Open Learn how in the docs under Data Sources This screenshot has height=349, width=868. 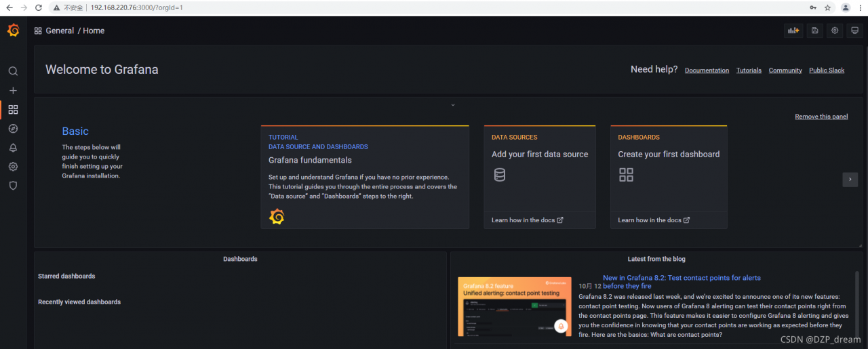[527, 220]
